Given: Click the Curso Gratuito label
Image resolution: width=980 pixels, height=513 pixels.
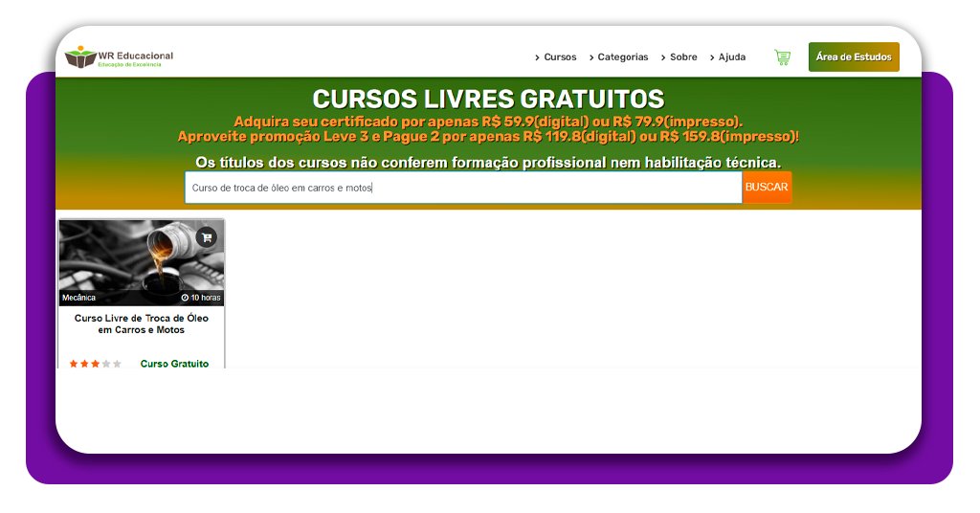Looking at the screenshot, I should click(x=174, y=364).
